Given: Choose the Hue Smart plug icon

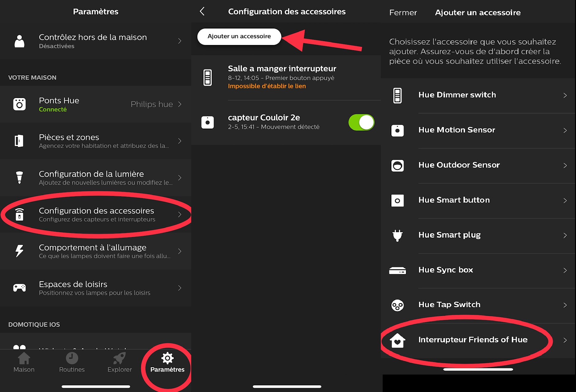Looking at the screenshot, I should point(397,235).
